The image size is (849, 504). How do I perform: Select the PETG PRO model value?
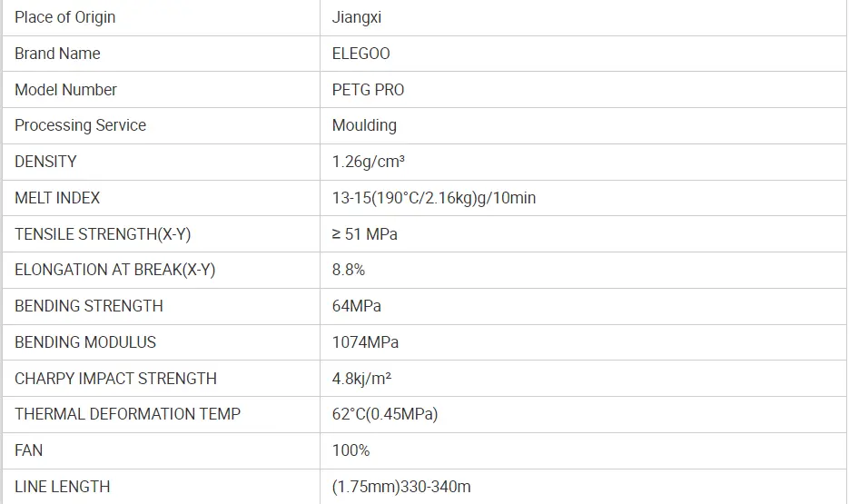[x=369, y=90]
